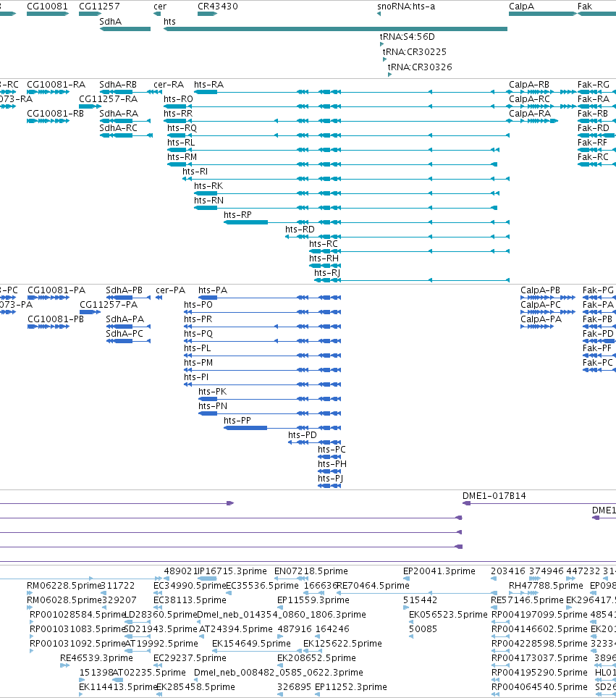The width and height of the screenshot is (616, 698).
Task: Click protein CalpA-PB label
Action: [540, 290]
